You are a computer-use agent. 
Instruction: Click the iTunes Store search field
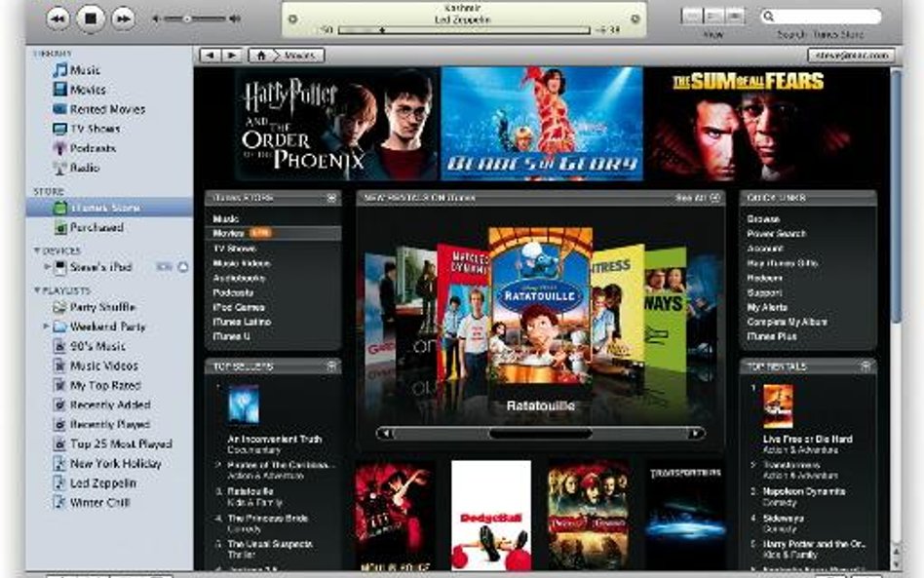point(821,17)
